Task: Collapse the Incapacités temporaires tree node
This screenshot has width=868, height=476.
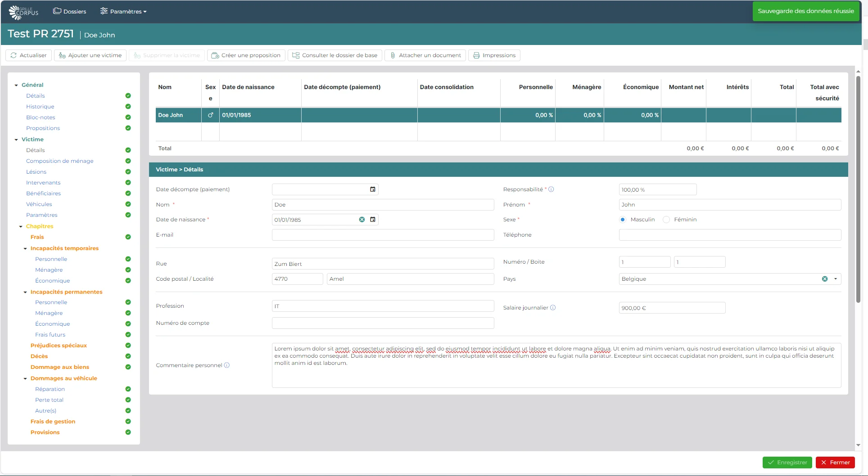Action: (25, 248)
